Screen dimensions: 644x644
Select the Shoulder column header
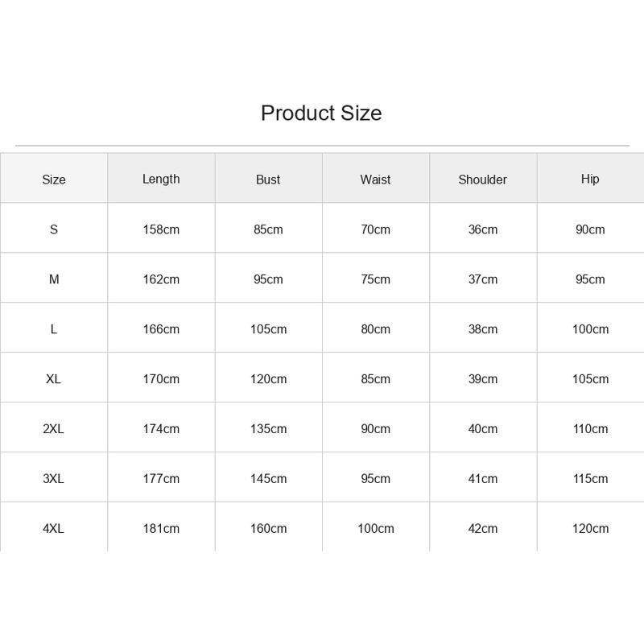point(482,180)
